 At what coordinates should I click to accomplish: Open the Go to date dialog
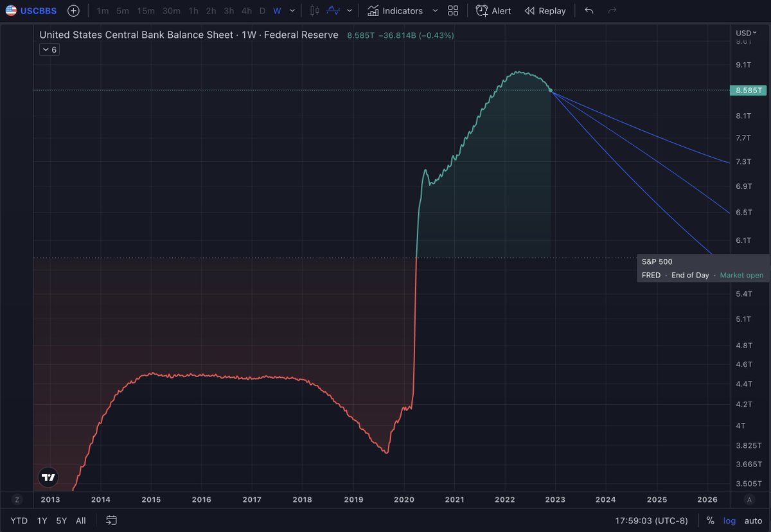(x=111, y=520)
